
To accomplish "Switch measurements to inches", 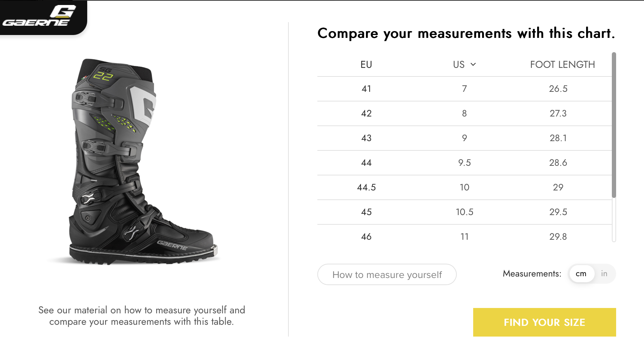I will 604,274.
